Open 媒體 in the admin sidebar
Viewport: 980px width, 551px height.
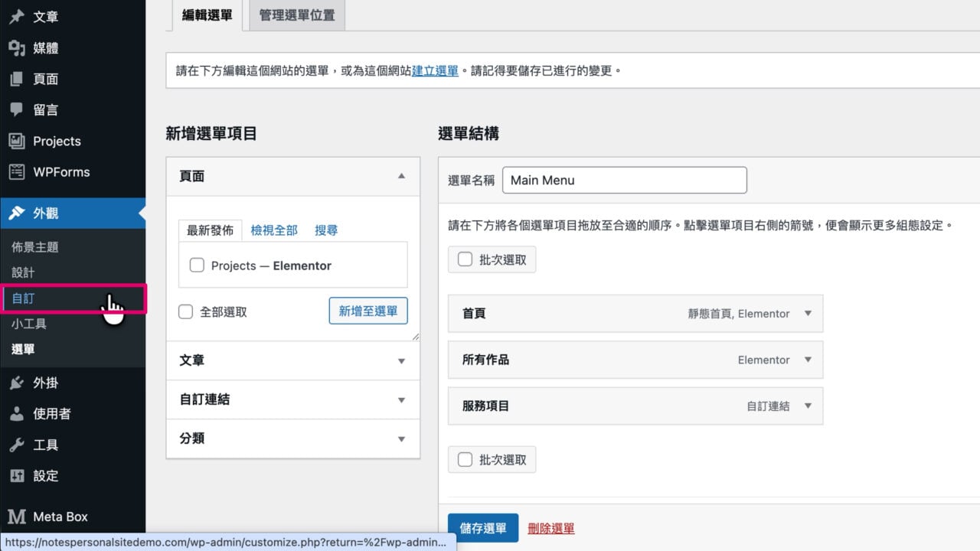click(73, 48)
